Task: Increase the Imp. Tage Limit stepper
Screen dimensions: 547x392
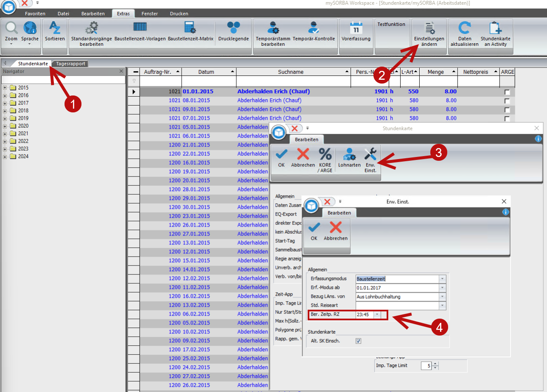Action: pos(436,363)
